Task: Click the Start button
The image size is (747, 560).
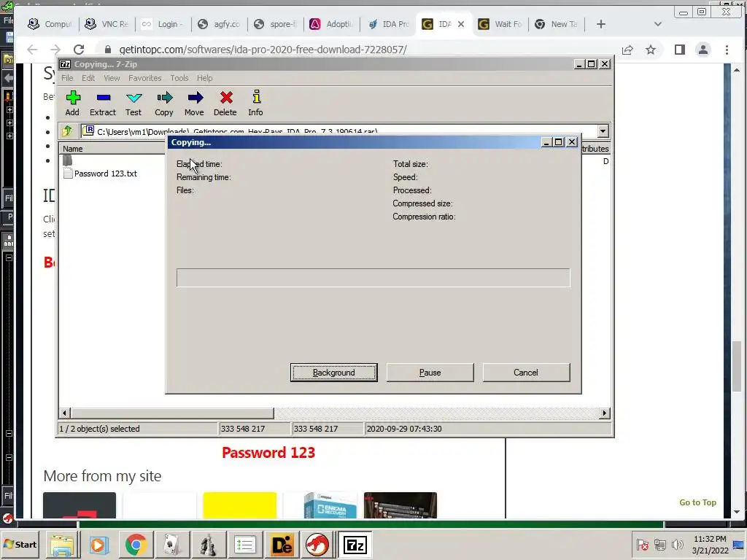Action: [20, 544]
